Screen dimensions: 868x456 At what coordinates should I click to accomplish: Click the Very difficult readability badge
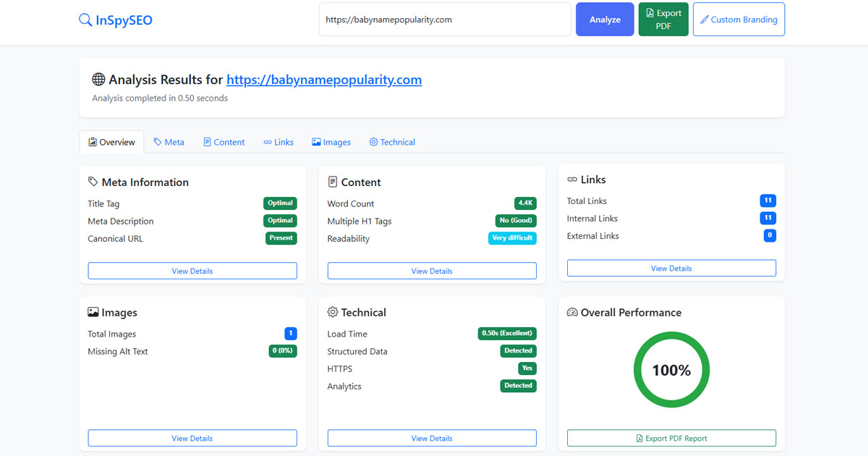(512, 238)
